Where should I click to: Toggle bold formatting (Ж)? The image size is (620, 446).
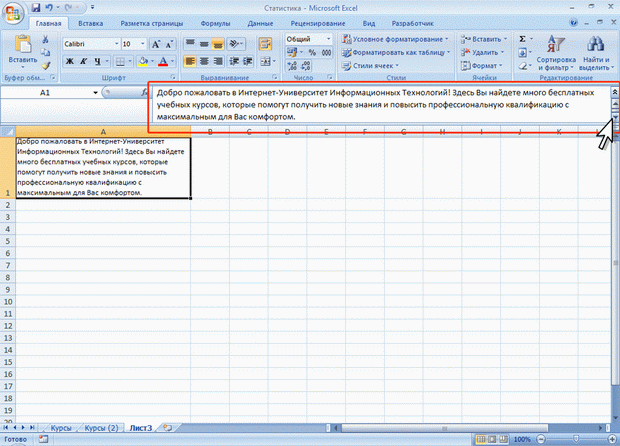coord(70,61)
